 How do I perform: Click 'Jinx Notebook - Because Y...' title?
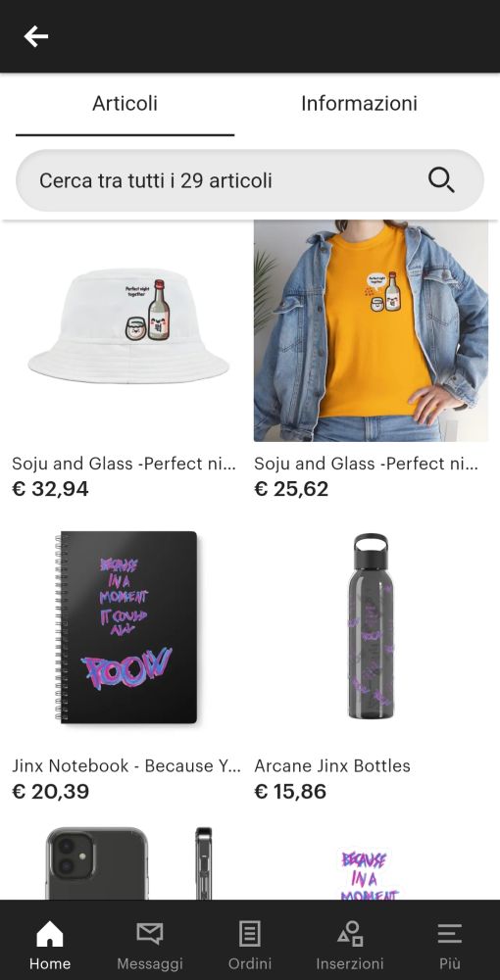click(126, 765)
